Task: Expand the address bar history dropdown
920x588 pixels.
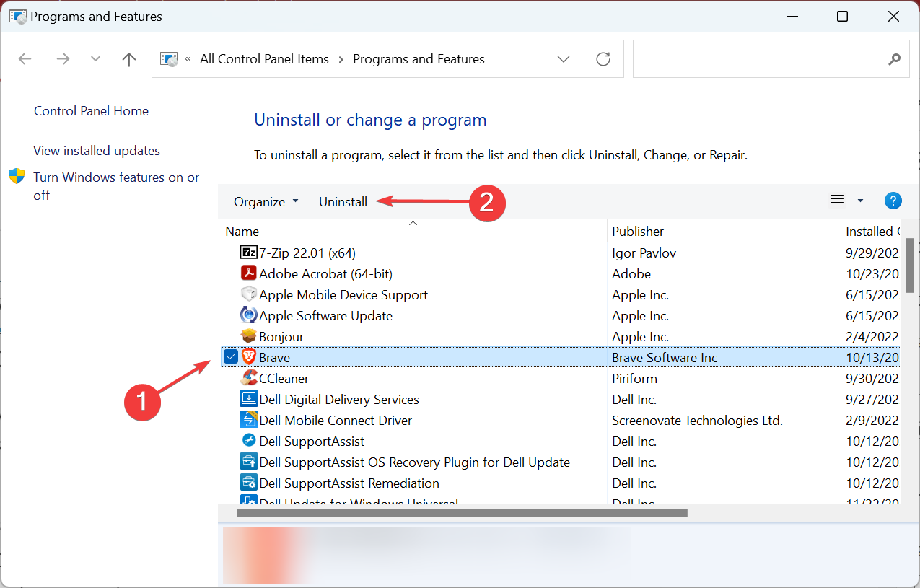Action: [x=564, y=59]
